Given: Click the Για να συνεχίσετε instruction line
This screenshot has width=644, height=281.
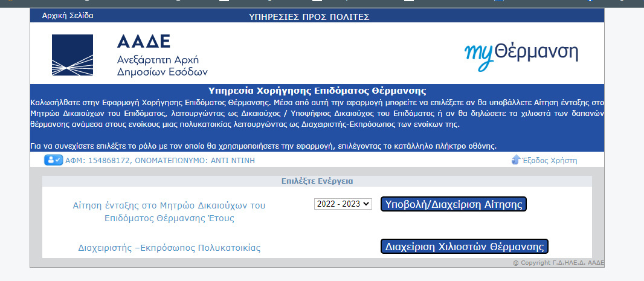Looking at the screenshot, I should [266, 146].
